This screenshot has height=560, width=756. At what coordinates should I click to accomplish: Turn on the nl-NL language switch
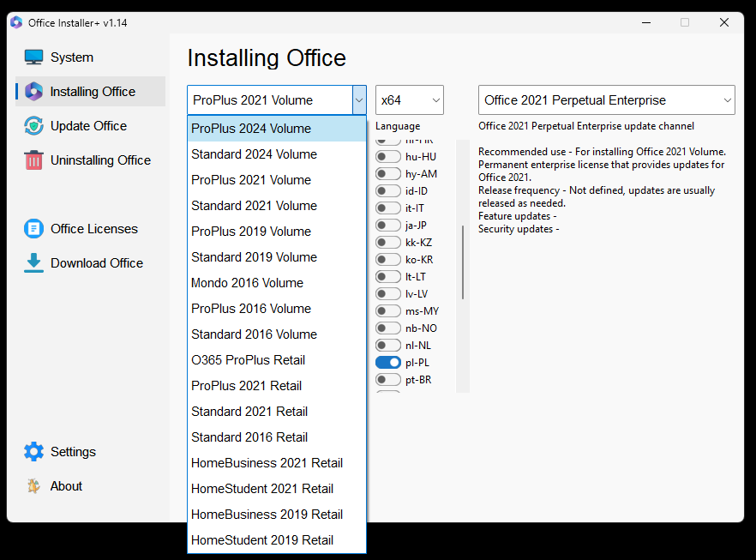click(x=388, y=346)
